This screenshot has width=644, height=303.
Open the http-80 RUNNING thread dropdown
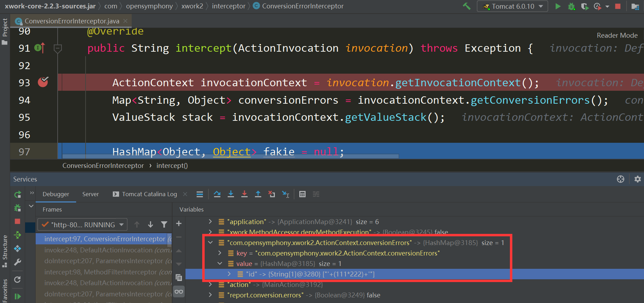click(x=82, y=224)
